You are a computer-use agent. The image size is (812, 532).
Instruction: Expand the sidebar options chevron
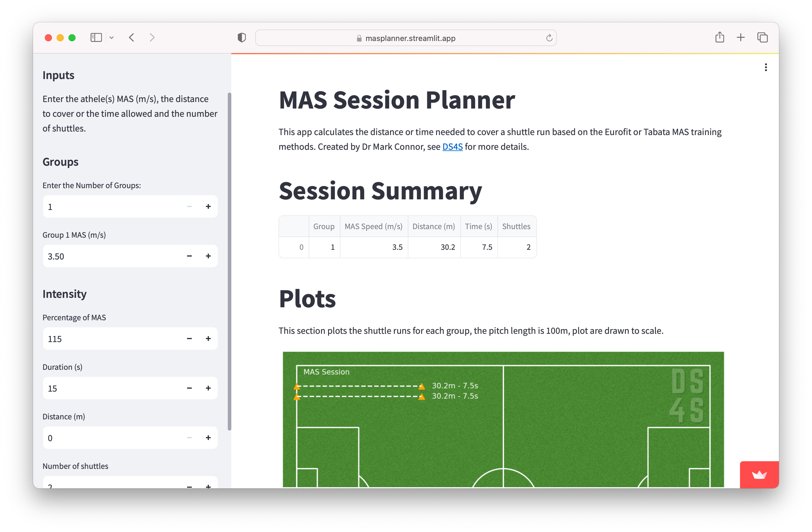pyautogui.click(x=112, y=37)
